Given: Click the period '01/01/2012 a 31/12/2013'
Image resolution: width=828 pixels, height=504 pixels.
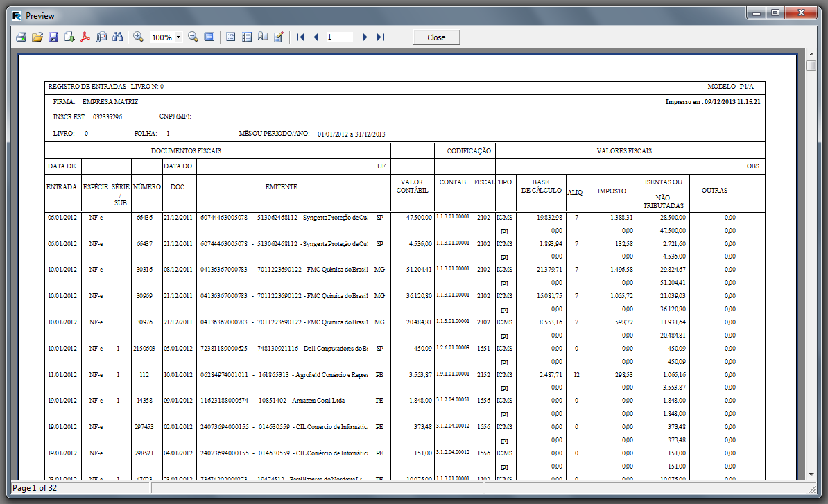Looking at the screenshot, I should pyautogui.click(x=351, y=134).
